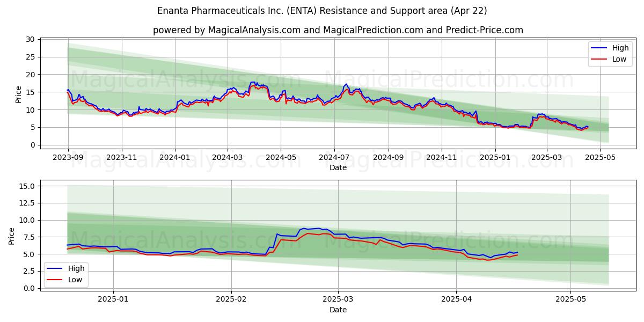The image size is (644, 322).
Task: Click the 'Date' axis label under the bottom chart
Action: (338, 310)
